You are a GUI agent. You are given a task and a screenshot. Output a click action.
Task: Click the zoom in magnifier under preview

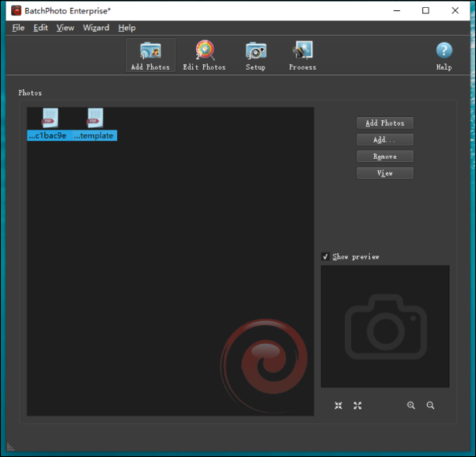411,405
